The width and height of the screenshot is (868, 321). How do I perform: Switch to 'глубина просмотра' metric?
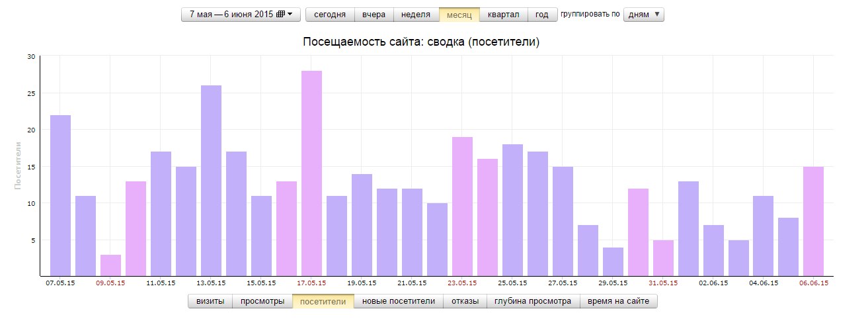[x=533, y=302]
